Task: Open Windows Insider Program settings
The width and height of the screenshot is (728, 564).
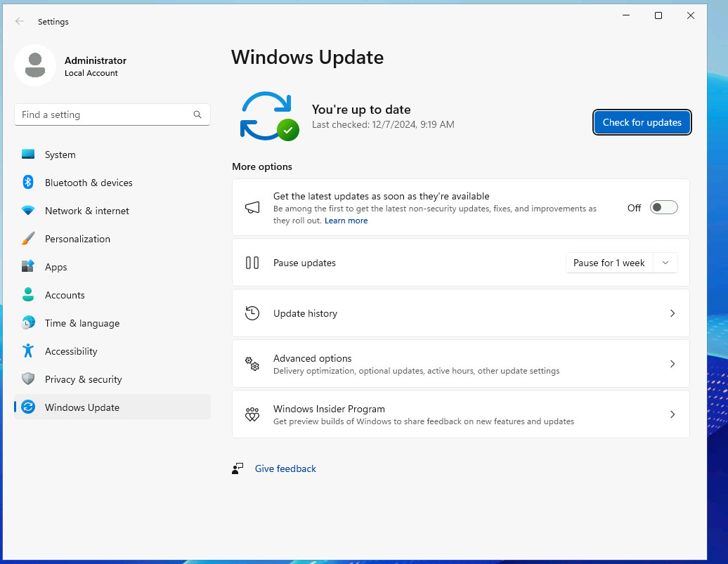Action: 460,414
